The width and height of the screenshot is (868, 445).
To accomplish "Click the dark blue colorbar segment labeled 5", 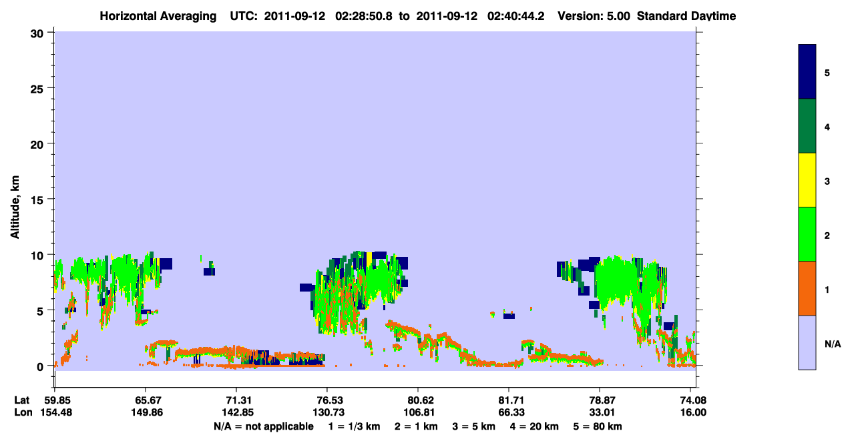I will [x=807, y=72].
